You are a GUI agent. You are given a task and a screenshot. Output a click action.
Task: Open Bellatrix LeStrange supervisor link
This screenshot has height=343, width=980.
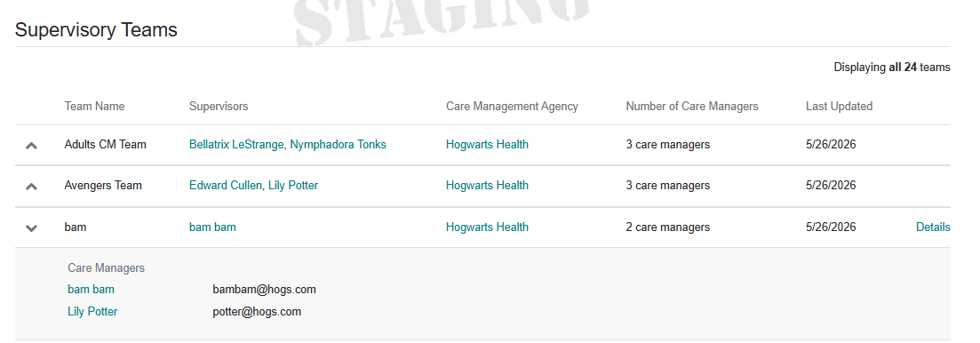pyautogui.click(x=237, y=144)
